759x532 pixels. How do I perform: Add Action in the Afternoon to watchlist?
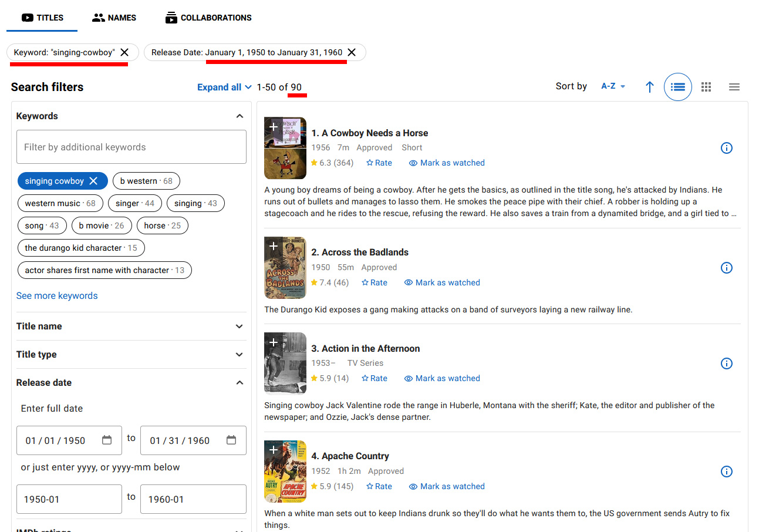pos(274,342)
